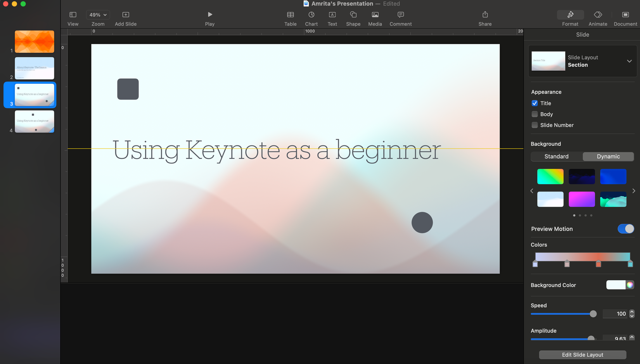Open the Media insert menu
Screen dimensions: 640x364
tap(375, 15)
